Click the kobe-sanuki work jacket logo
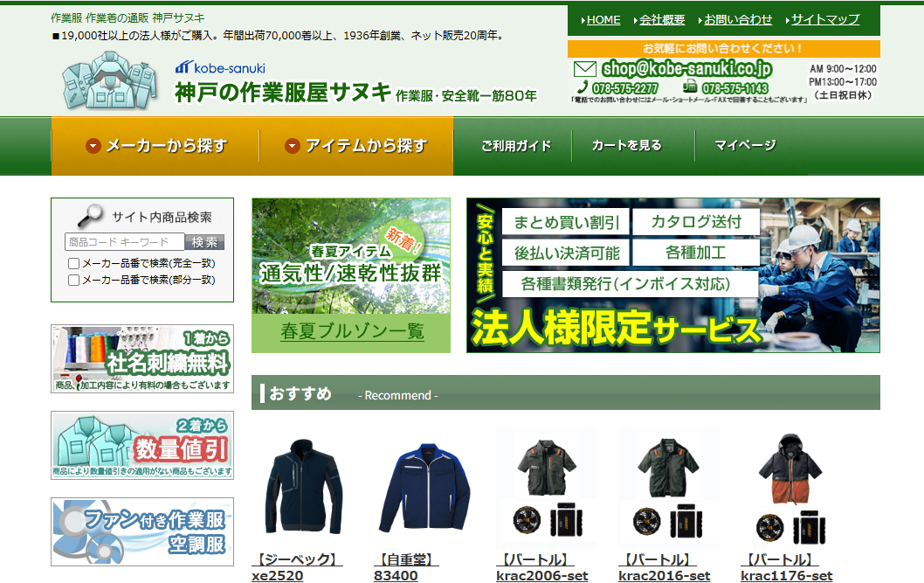924x583 pixels. click(110, 80)
